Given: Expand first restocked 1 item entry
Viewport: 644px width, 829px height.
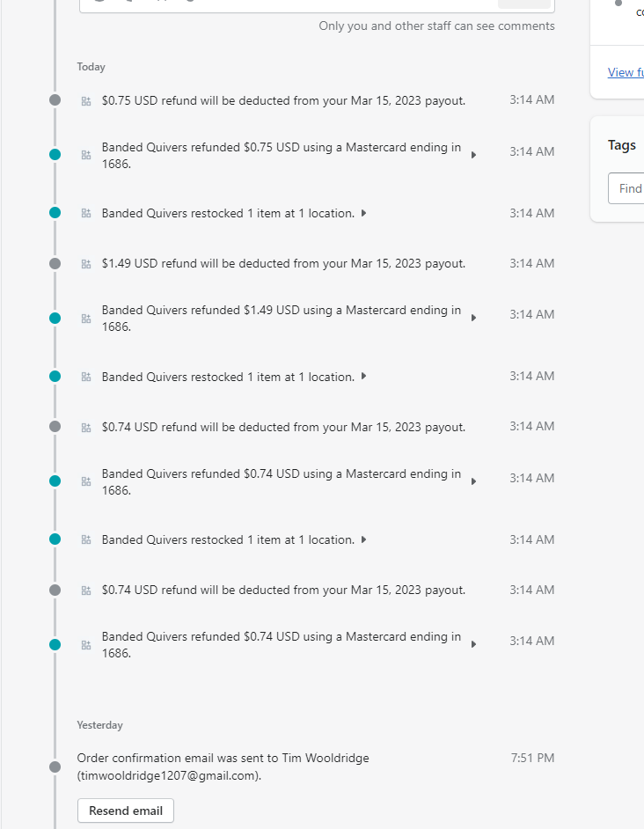Looking at the screenshot, I should (x=363, y=213).
